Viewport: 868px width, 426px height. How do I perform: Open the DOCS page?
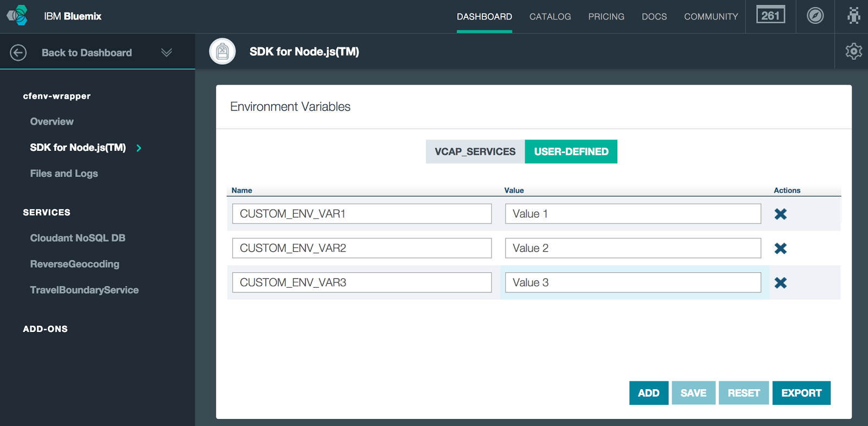click(x=654, y=17)
